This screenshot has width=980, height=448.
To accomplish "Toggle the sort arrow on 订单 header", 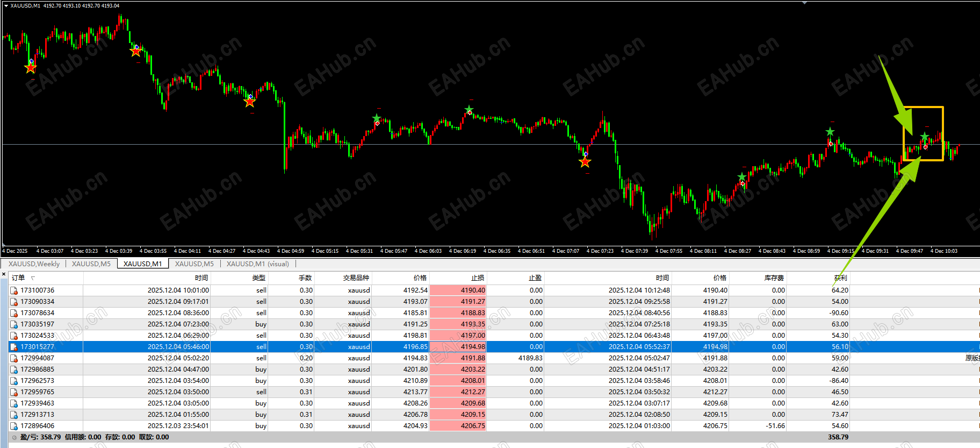I will pyautogui.click(x=33, y=278).
